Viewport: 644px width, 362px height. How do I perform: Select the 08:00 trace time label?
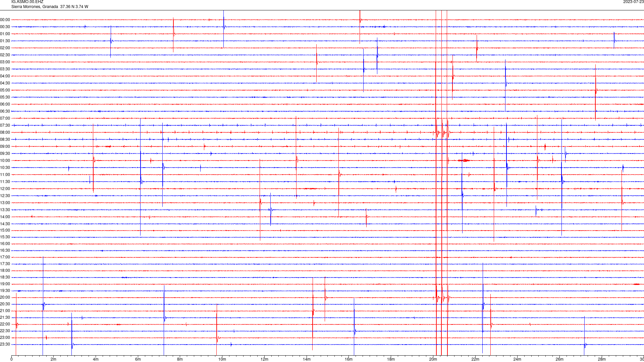point(5,132)
